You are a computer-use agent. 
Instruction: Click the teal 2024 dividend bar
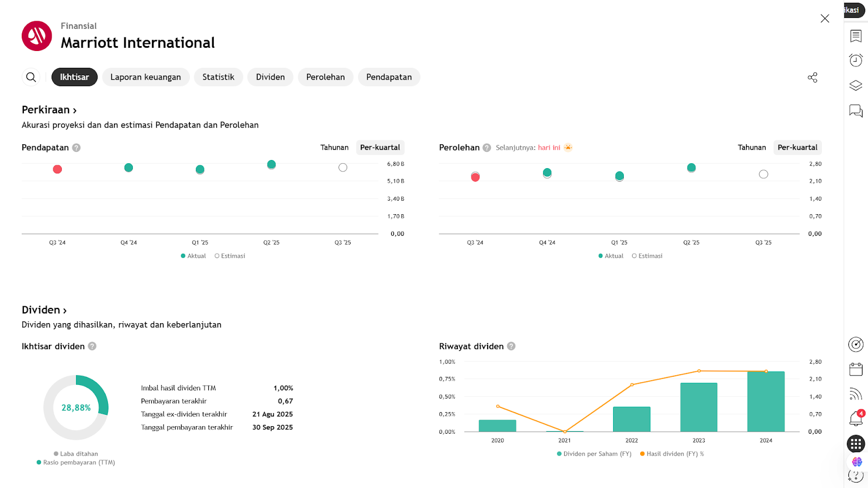765,401
